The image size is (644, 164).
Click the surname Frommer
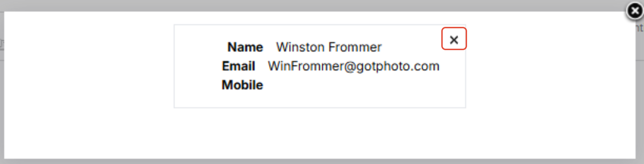tap(355, 47)
